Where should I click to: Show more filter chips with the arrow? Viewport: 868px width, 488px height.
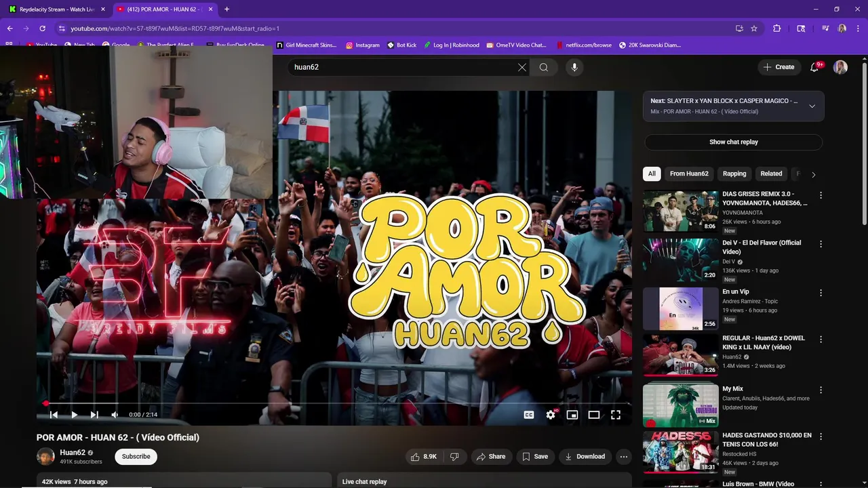pos(813,174)
